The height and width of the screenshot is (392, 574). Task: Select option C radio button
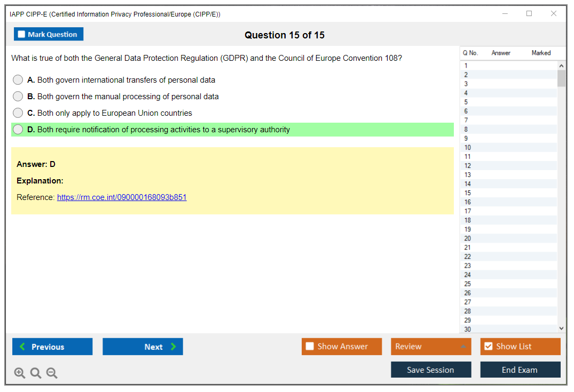(x=18, y=113)
